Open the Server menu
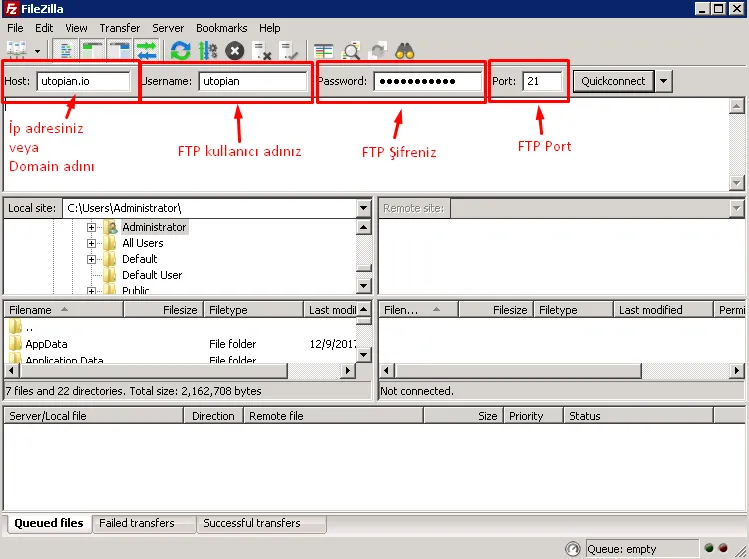Image resolution: width=749 pixels, height=559 pixels. click(x=168, y=28)
